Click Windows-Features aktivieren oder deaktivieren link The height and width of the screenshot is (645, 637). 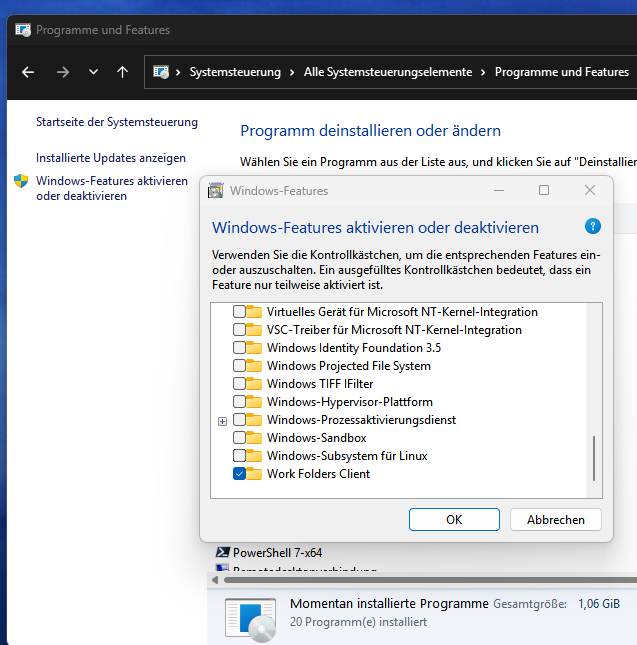click(112, 188)
